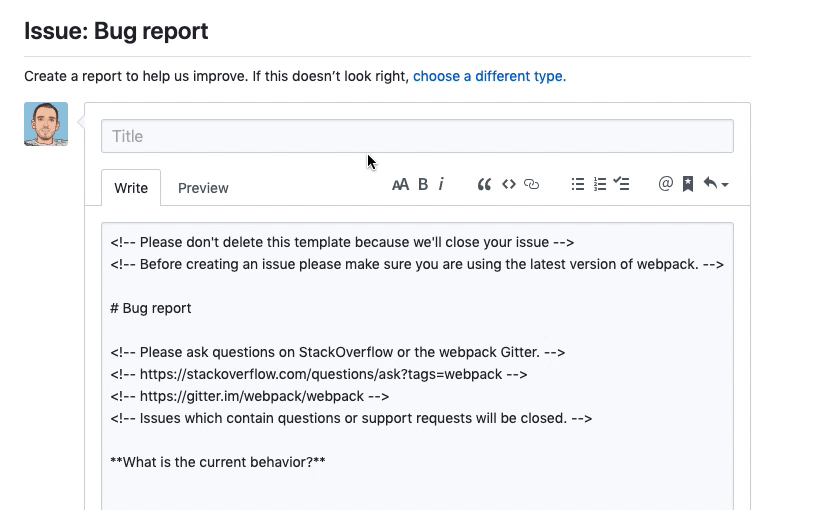Follow the "choose a different type" link
The width and height of the screenshot is (816, 510).
489,76
